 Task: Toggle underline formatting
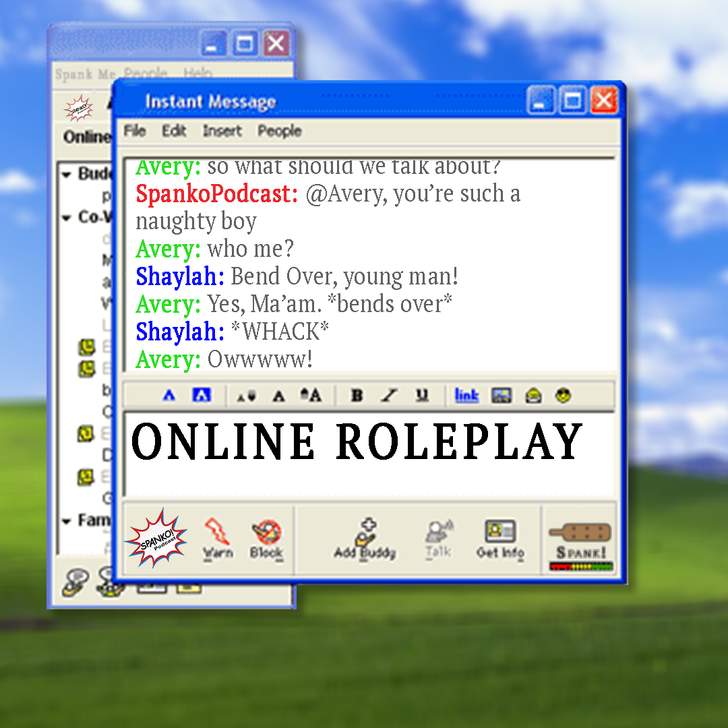(x=421, y=396)
